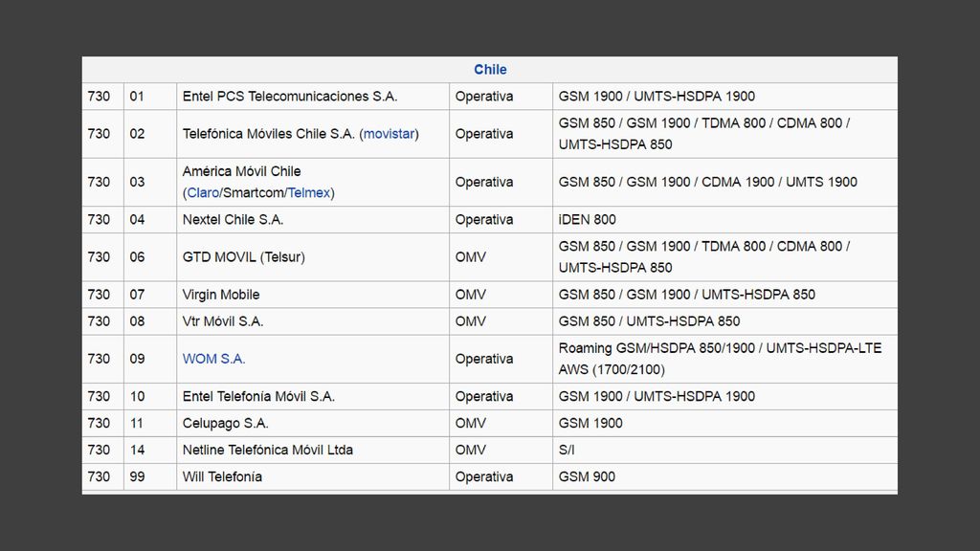The image size is (980, 551).
Task: Open the Telmex link
Action: [309, 192]
